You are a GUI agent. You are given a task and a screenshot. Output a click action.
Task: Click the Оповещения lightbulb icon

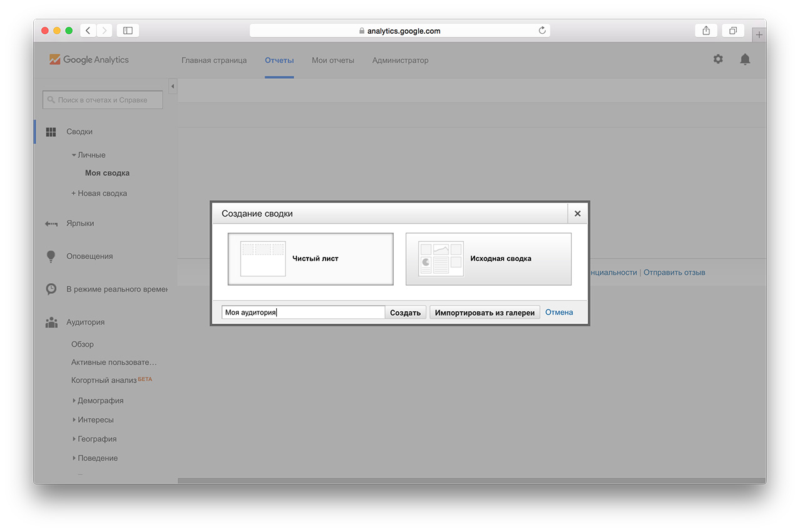51,256
